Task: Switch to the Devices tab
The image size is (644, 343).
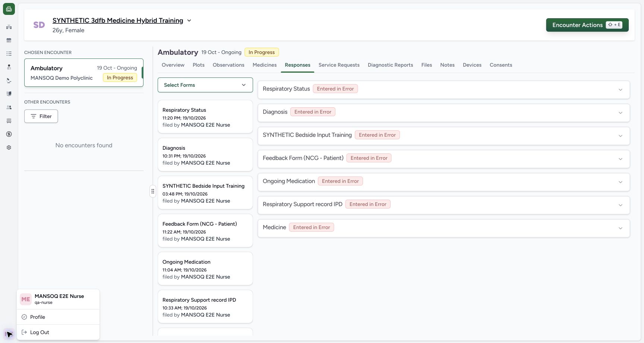Action: pyautogui.click(x=472, y=65)
